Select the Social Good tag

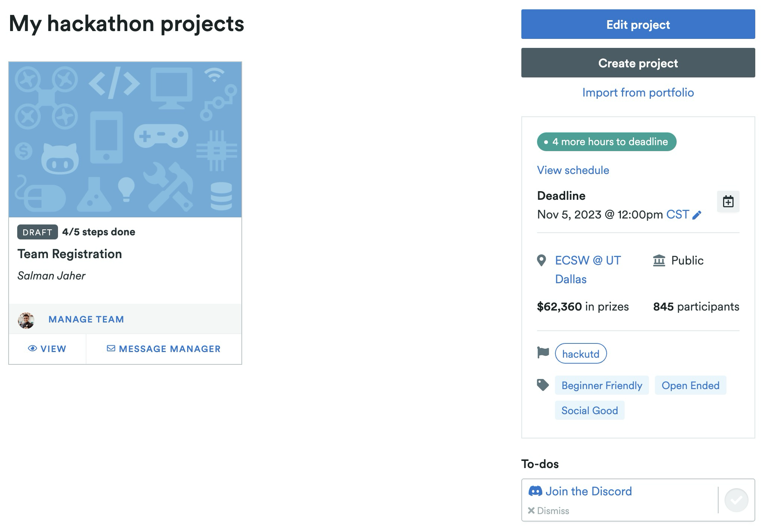click(x=589, y=410)
